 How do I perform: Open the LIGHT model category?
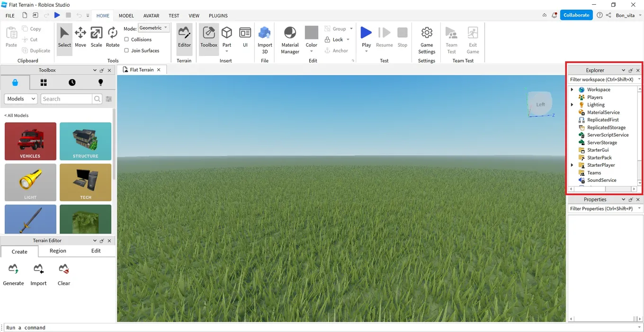(30, 182)
